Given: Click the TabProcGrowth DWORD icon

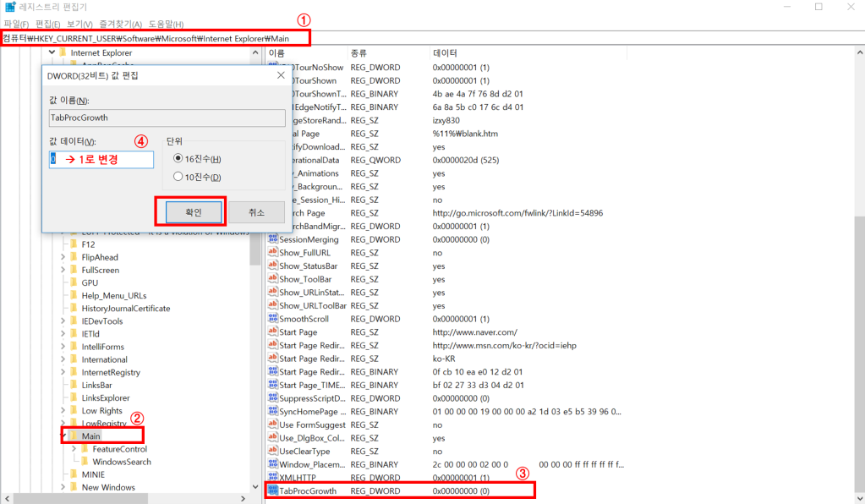Looking at the screenshot, I should coord(272,490).
